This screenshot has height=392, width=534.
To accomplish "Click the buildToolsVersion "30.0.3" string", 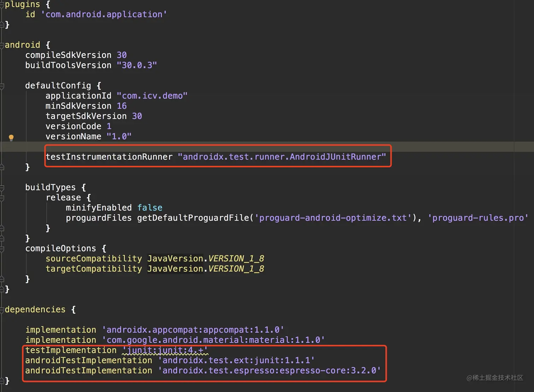I will pos(137,65).
